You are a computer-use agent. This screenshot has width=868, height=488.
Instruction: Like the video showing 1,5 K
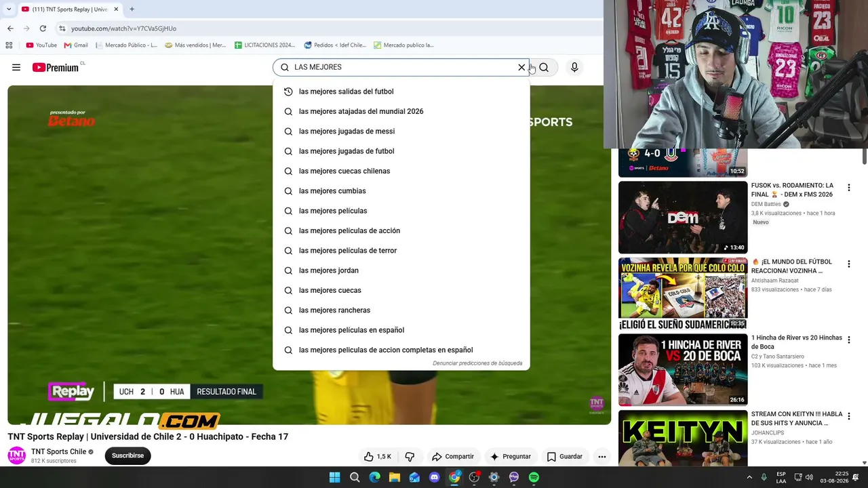pyautogui.click(x=377, y=457)
